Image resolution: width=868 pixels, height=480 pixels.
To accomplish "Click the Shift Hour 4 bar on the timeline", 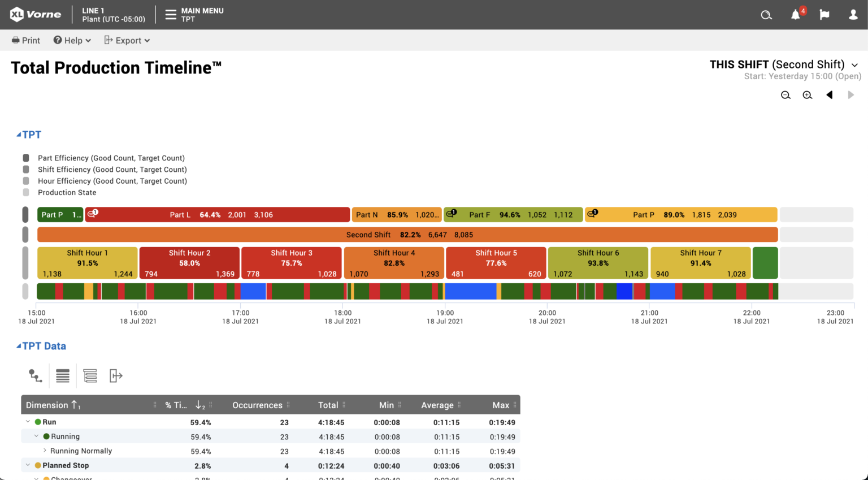I will click(x=394, y=262).
